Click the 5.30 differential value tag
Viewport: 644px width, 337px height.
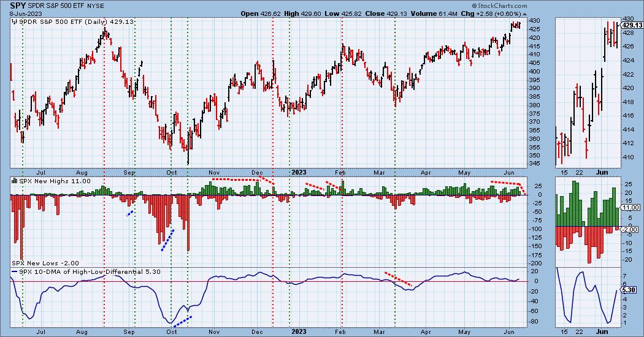629,290
